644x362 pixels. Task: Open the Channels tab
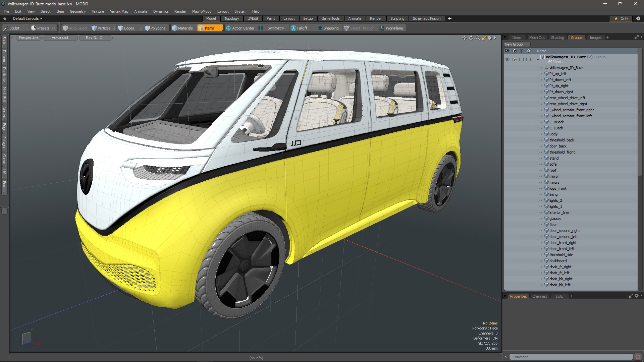539,296
